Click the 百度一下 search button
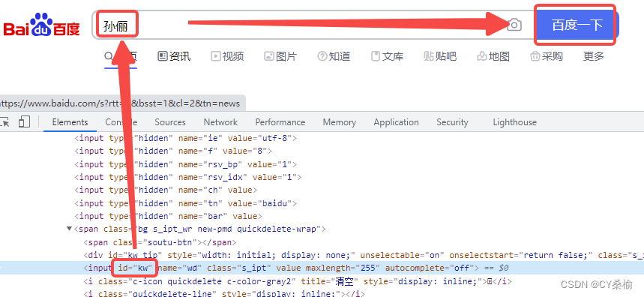Viewport: 644px width, 297px height. click(577, 25)
